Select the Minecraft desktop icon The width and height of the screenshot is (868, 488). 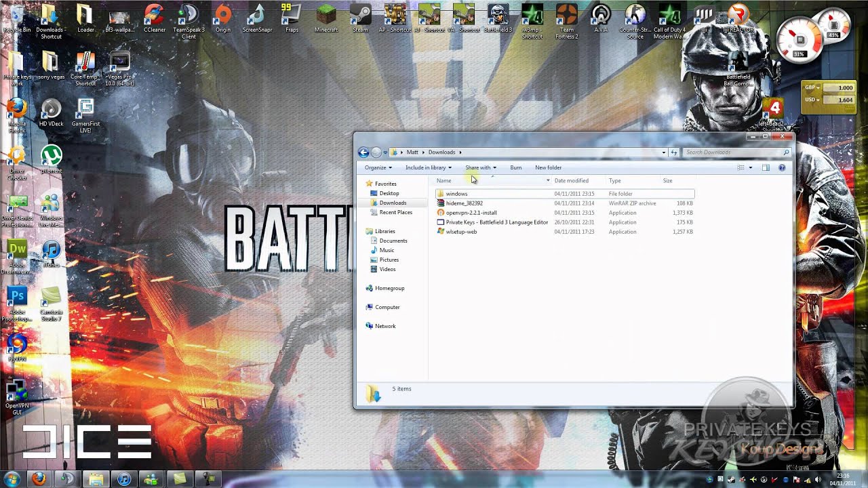326,18
